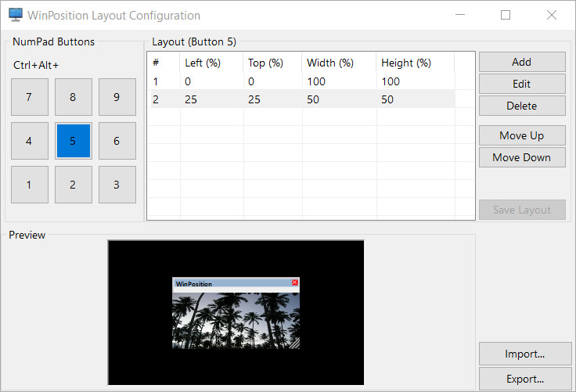The image size is (576, 392).
Task: Select NumPad button 2
Action: point(73,185)
